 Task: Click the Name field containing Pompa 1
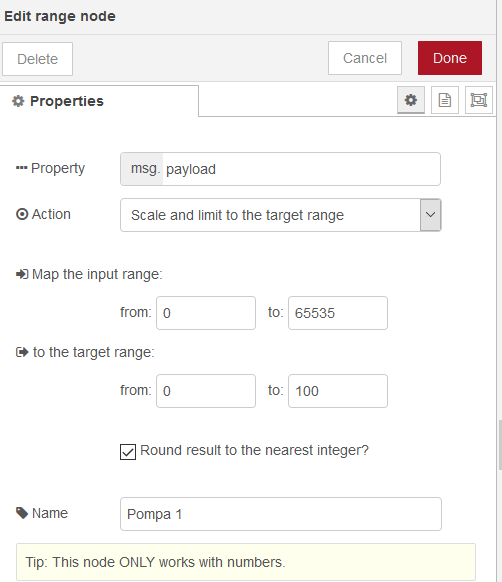[281, 514]
